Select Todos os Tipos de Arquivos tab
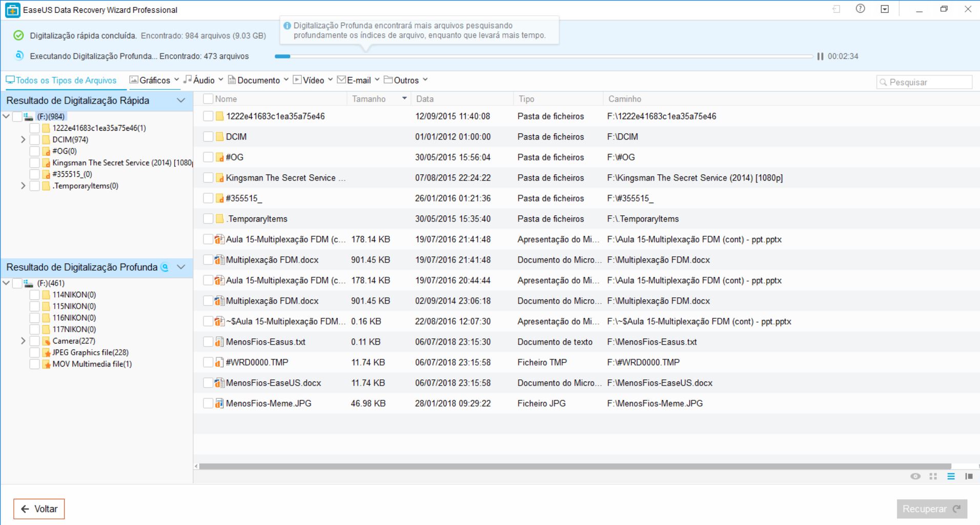This screenshot has width=980, height=525. point(61,80)
